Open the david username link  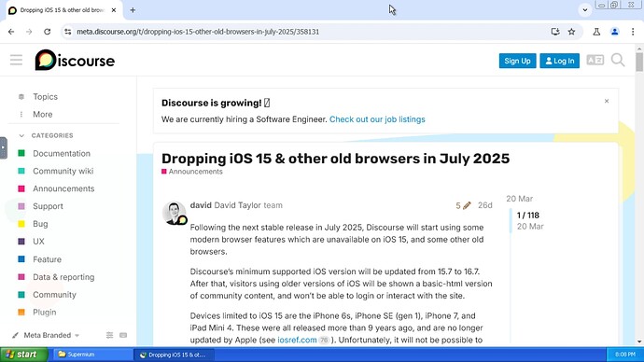201,205
